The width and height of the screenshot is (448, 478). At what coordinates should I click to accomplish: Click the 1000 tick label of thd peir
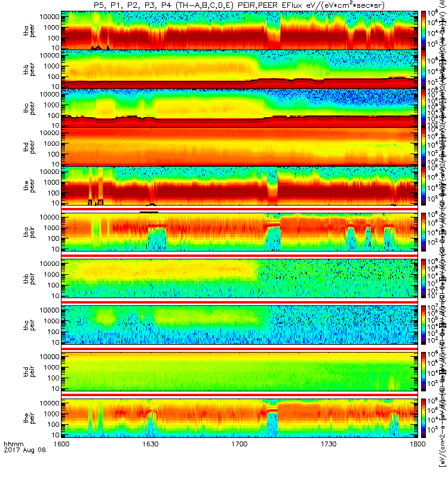pos(52,367)
